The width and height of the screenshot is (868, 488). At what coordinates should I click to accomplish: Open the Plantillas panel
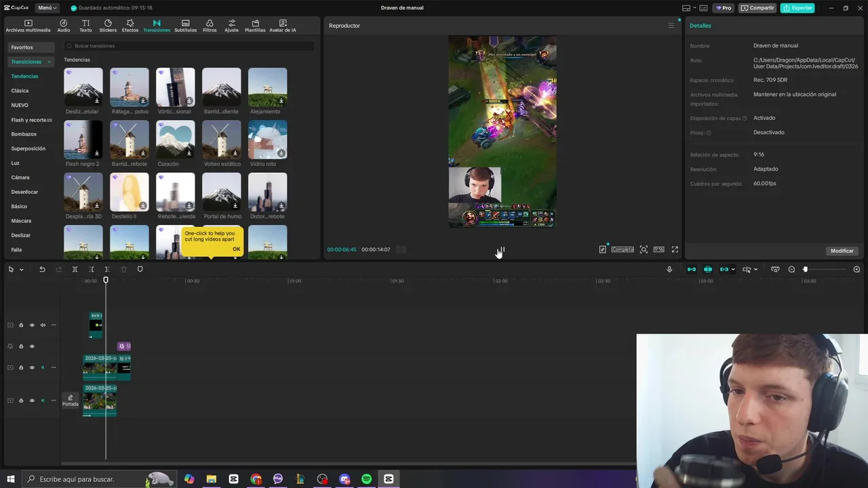(x=255, y=26)
